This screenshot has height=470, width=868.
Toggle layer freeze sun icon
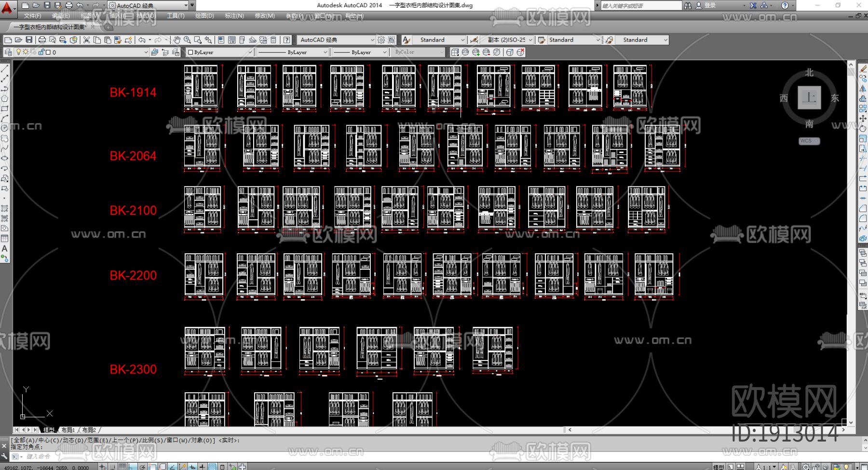tap(26, 52)
